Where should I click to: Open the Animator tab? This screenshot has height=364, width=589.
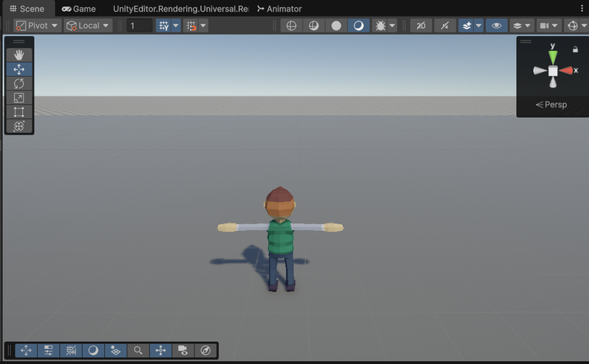[280, 9]
